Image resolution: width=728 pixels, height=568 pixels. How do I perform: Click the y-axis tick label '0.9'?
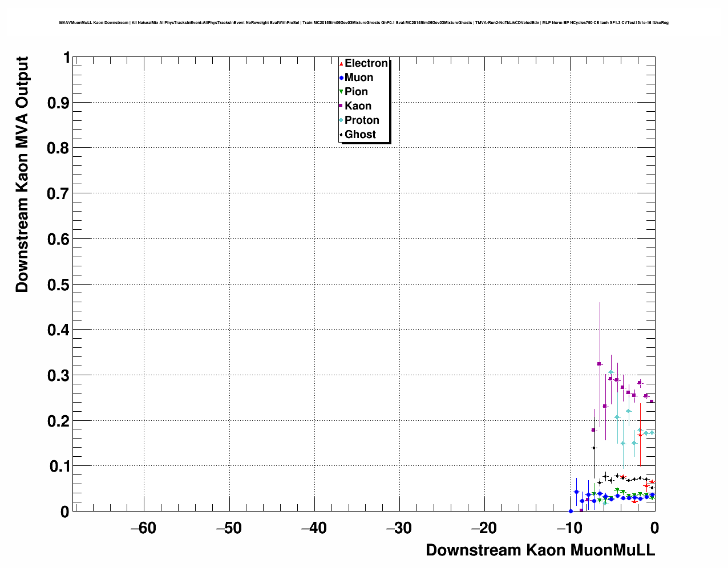point(59,103)
